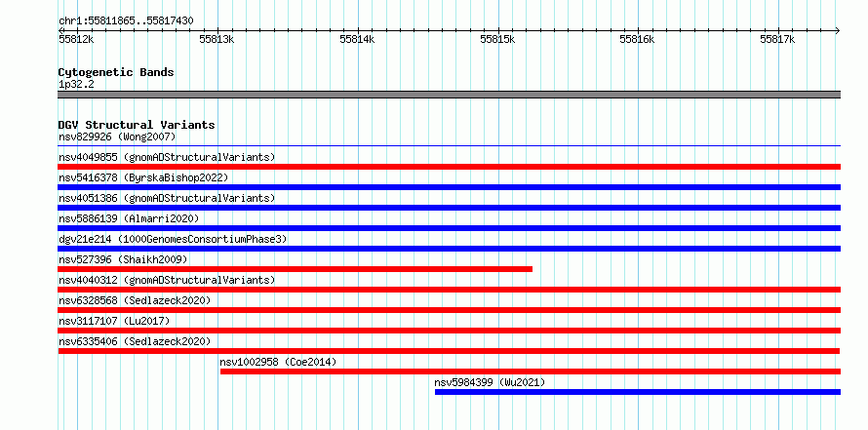Click the 1p32.2 band label
This screenshot has height=430, width=868.
pos(76,84)
